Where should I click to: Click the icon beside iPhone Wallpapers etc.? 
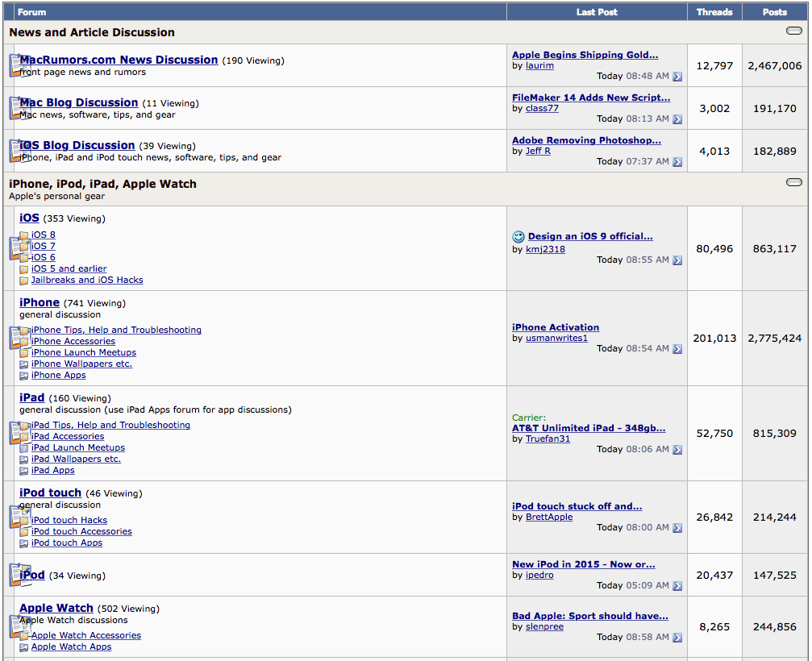(x=24, y=364)
